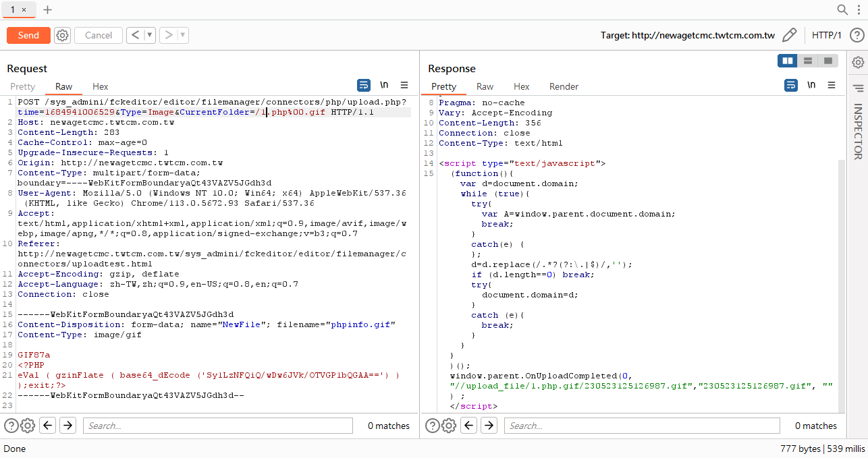Add a new Repeater tab

click(47, 9)
